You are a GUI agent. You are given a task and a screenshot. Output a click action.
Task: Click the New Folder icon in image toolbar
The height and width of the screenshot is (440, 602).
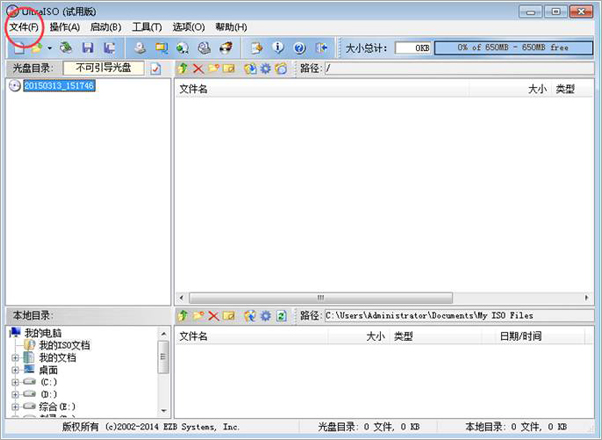click(213, 69)
